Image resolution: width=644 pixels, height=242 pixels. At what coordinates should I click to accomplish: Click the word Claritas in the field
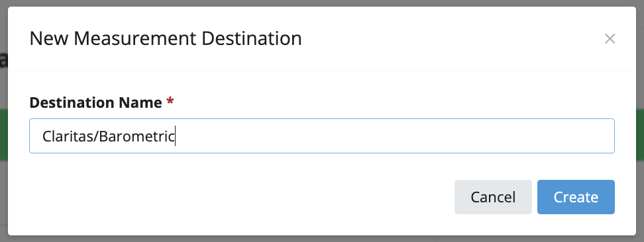[x=68, y=137]
